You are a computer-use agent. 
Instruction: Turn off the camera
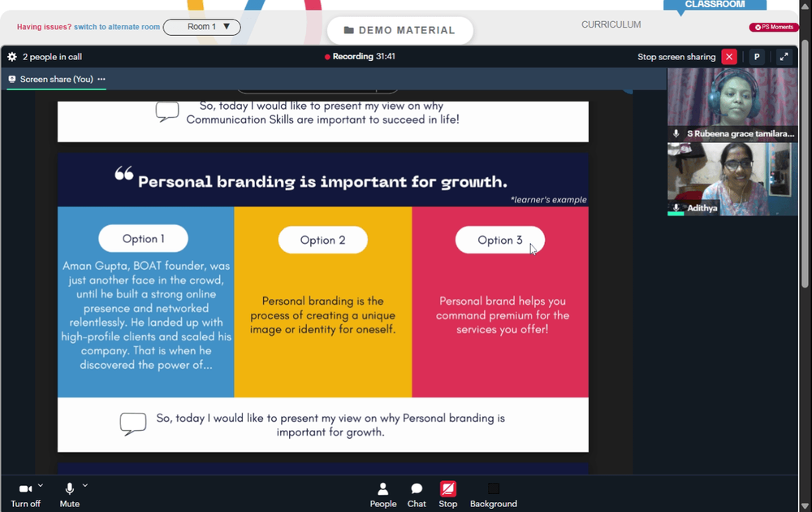(x=25, y=495)
